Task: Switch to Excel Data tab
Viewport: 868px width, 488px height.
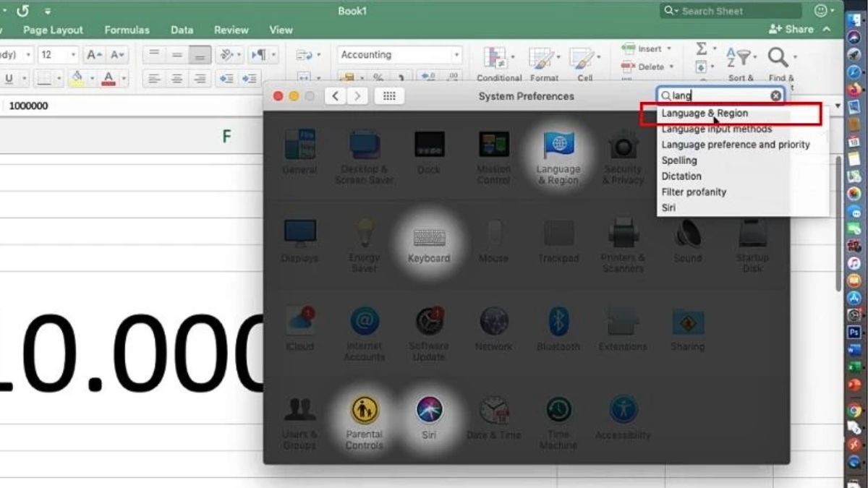Action: (182, 30)
